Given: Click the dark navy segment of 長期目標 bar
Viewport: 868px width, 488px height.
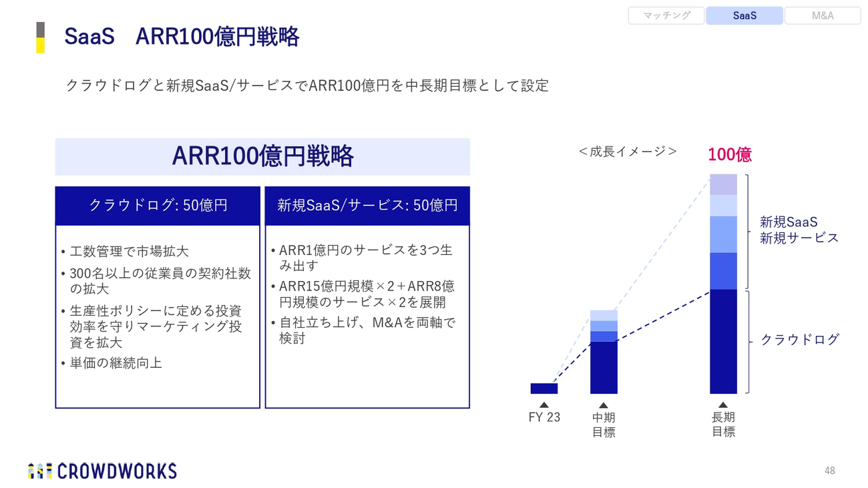Looking at the screenshot, I should tap(723, 341).
